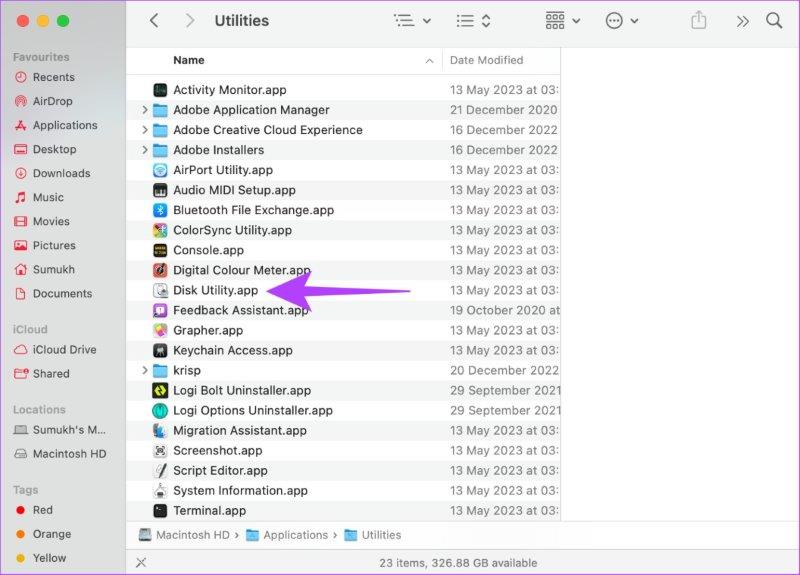The image size is (800, 575).
Task: Click the AirPort Utility app icon
Action: (160, 170)
